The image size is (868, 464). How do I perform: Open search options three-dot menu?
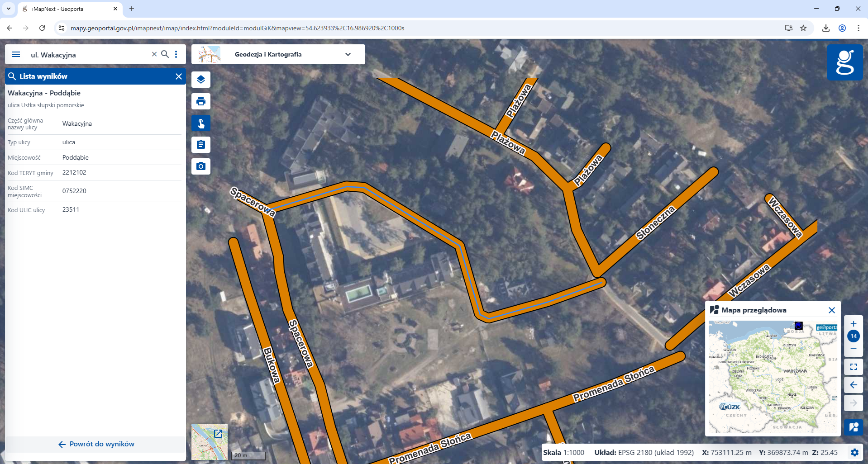coord(176,54)
